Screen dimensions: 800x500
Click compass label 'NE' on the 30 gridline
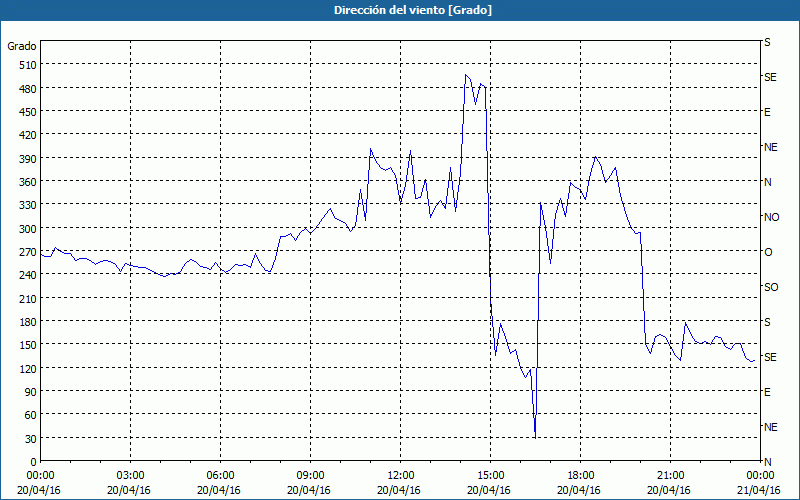pos(770,427)
